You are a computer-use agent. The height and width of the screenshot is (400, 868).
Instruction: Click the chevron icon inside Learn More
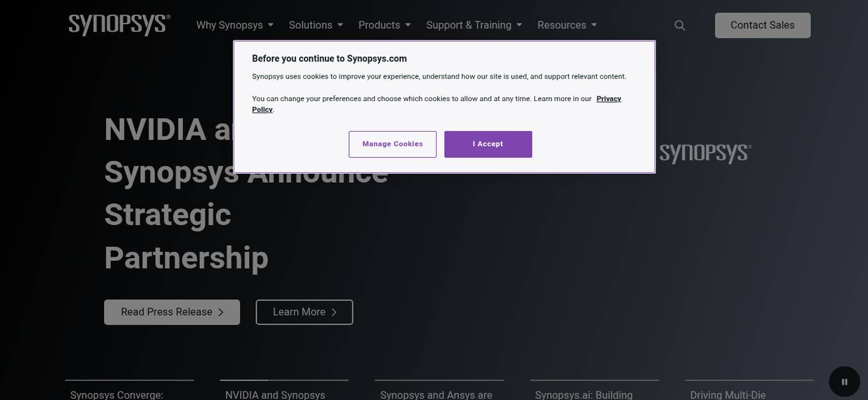pyautogui.click(x=333, y=312)
